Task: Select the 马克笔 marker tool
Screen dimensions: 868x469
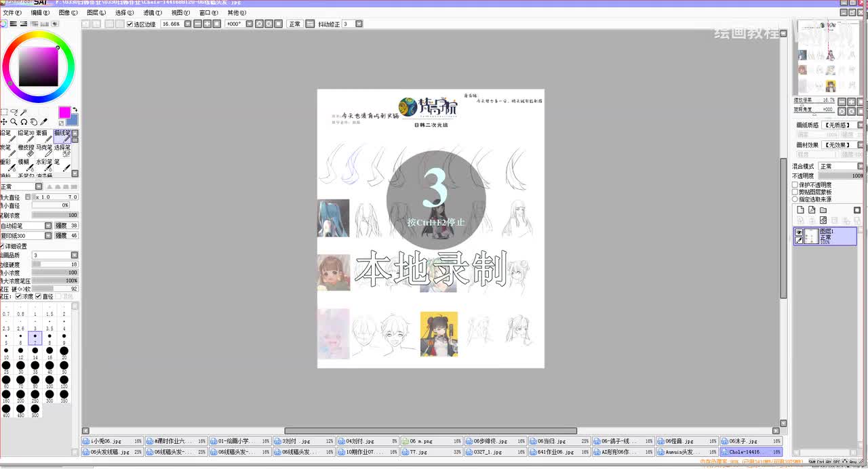Action: (x=44, y=151)
